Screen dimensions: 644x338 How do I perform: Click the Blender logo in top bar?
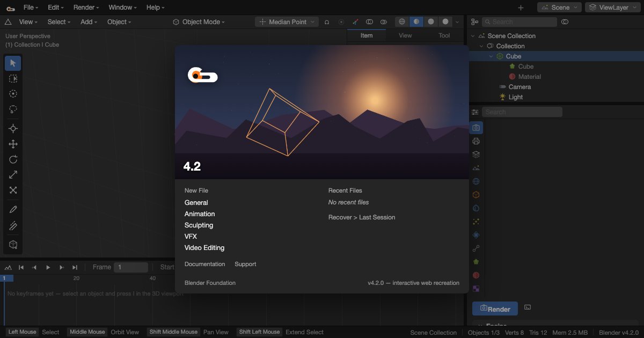pos(10,8)
